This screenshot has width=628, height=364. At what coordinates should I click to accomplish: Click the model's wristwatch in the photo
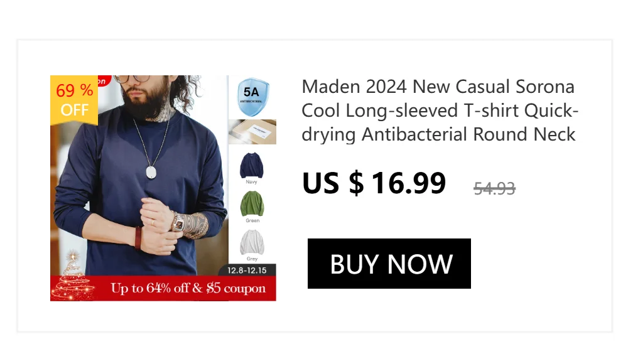(178, 223)
